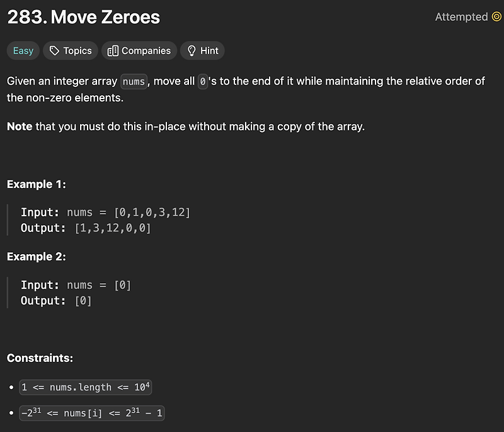Viewport: 504px width, 432px height.
Task: Open Companies list from its pill
Action: tap(139, 50)
